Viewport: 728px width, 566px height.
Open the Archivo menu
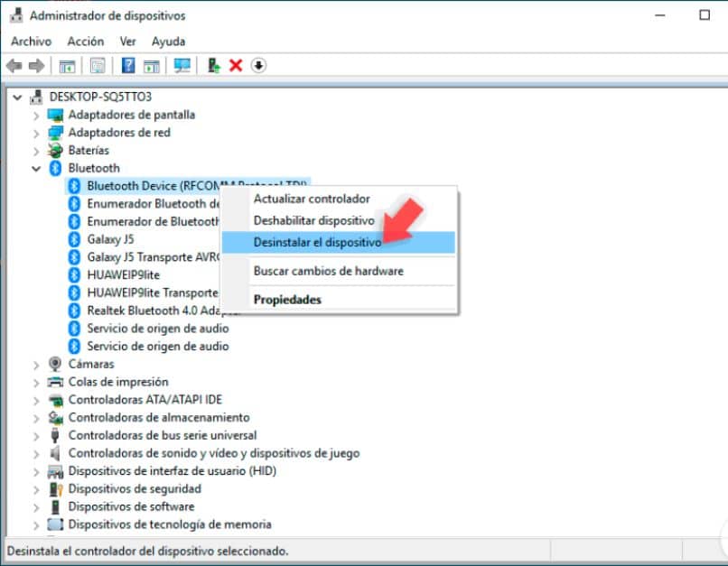point(32,41)
